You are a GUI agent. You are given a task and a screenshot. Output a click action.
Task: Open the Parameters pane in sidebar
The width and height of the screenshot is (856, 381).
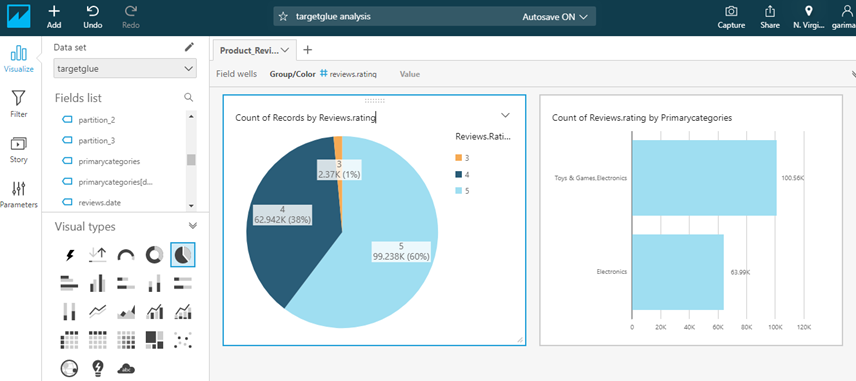19,195
